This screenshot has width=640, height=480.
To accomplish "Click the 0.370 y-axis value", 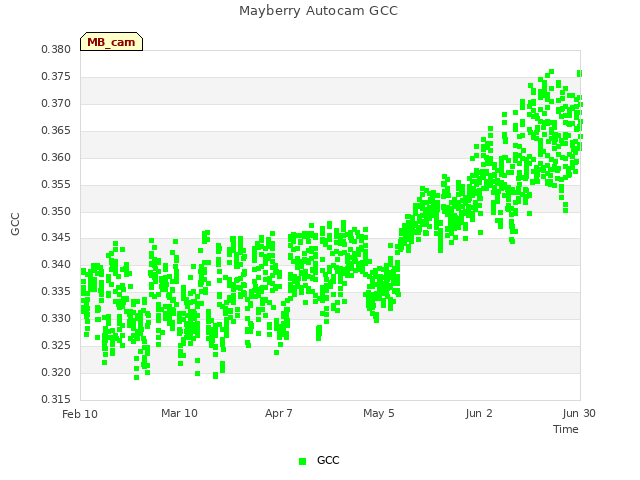I will tap(56, 104).
